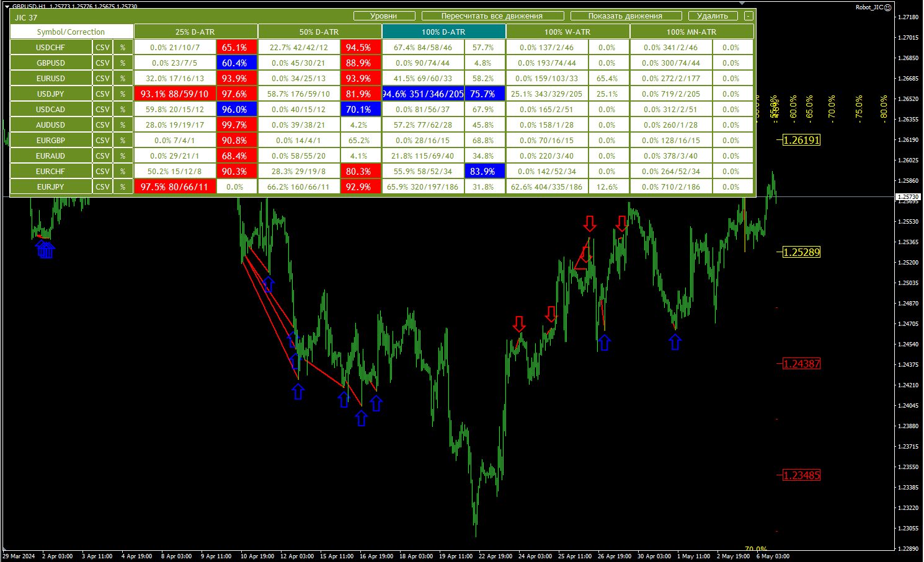Click the CSV button for GBPUSD
The image size is (924, 562).
pos(102,63)
